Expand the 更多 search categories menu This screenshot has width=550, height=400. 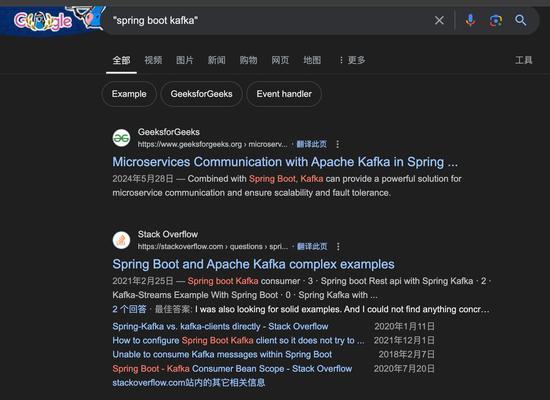tap(352, 60)
